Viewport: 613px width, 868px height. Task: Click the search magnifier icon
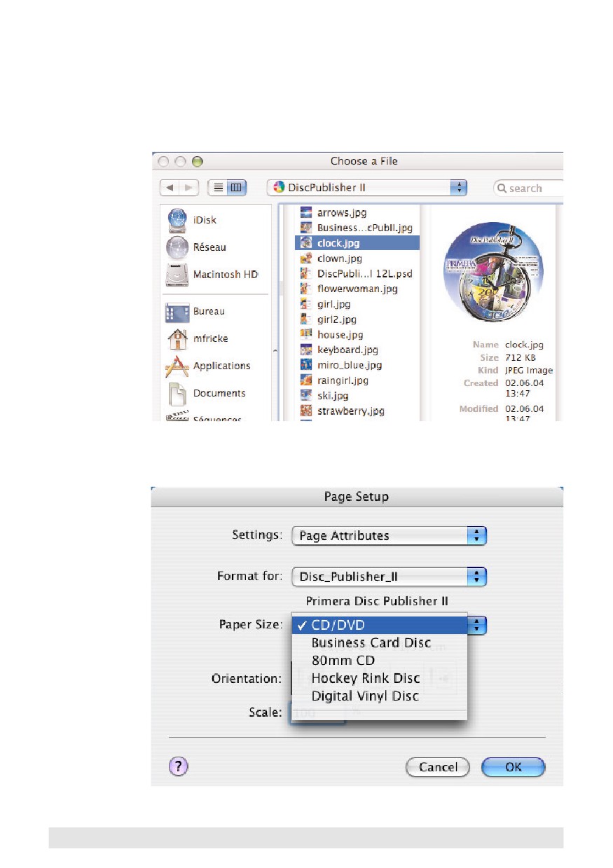(502, 188)
